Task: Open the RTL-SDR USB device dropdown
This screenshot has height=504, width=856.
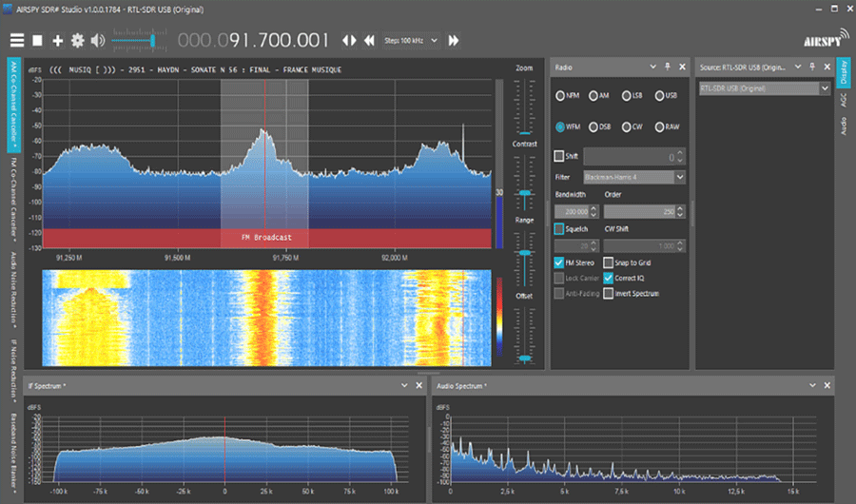Action: [x=765, y=87]
